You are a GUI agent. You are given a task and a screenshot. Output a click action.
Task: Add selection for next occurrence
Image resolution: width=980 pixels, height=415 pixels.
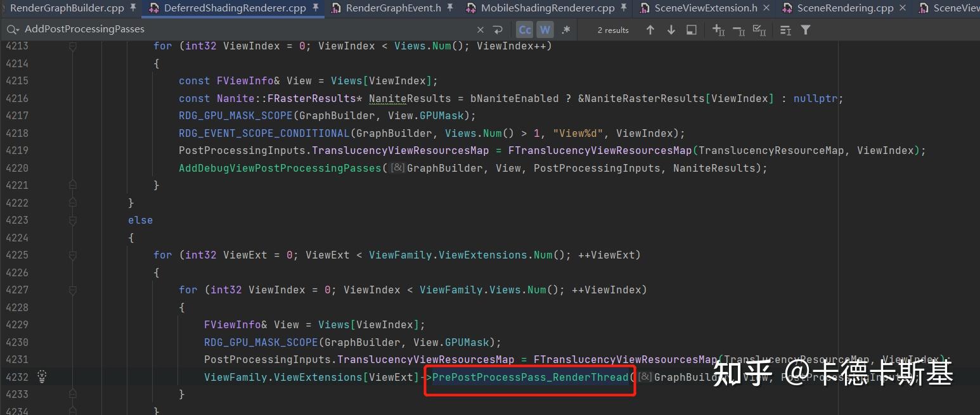coord(718,30)
